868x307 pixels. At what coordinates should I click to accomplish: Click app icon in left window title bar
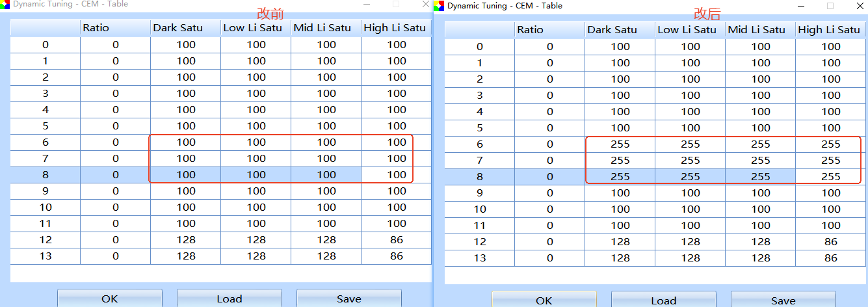(5, 3)
